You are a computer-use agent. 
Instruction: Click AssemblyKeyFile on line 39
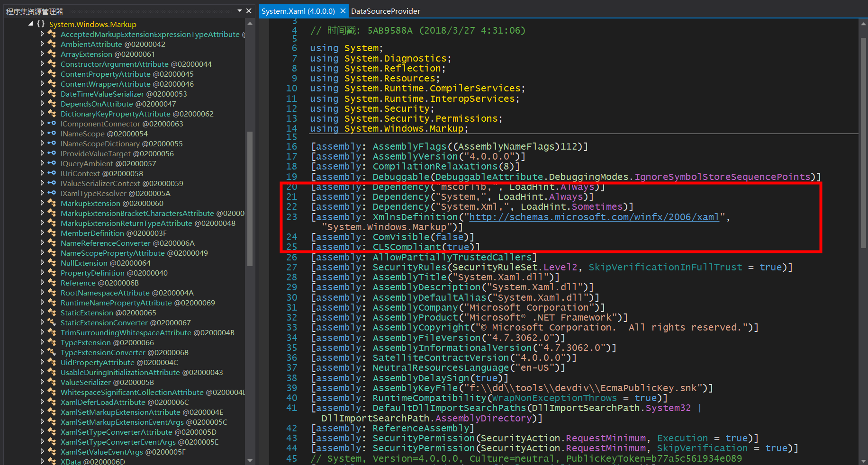[x=415, y=388]
